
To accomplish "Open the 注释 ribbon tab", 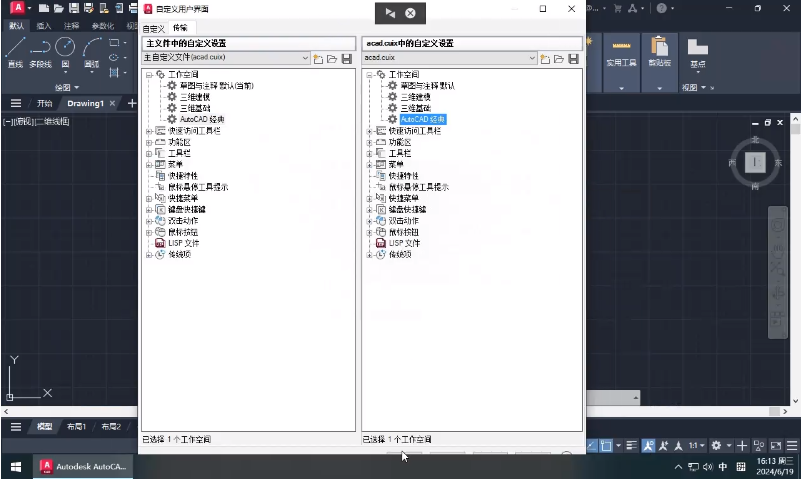I will [x=72, y=26].
